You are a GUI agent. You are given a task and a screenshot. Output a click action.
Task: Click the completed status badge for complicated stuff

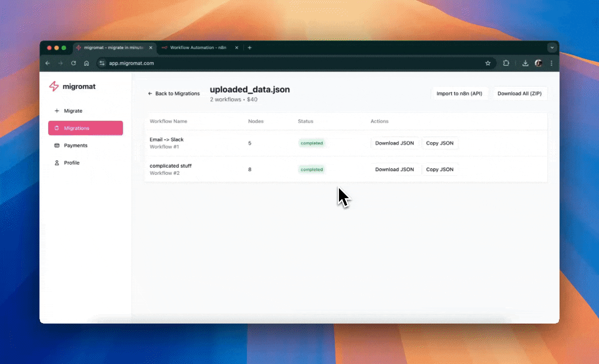pyautogui.click(x=312, y=169)
